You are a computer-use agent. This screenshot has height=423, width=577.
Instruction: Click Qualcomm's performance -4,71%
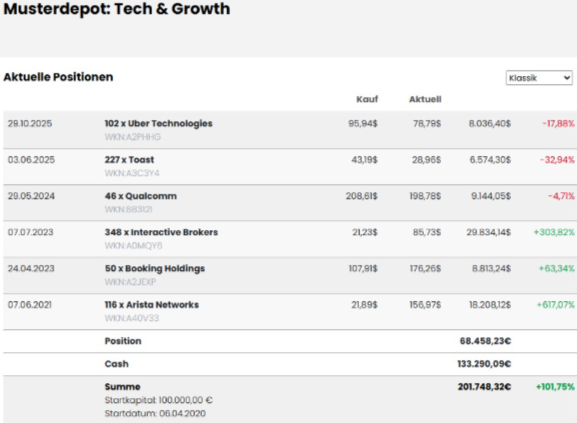click(561, 196)
